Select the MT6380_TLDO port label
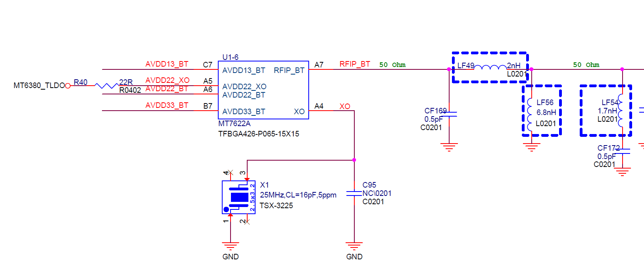 [39, 85]
